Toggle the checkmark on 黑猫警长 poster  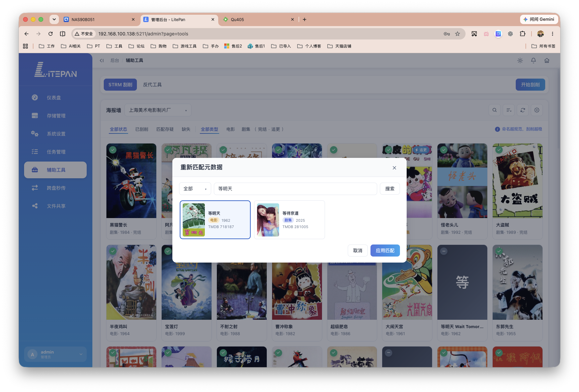click(x=113, y=150)
